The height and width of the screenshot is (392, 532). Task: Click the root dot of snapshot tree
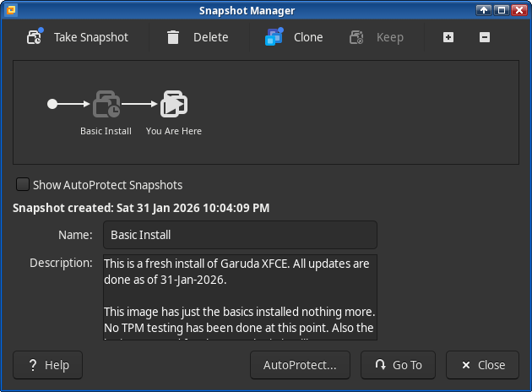tap(52, 104)
